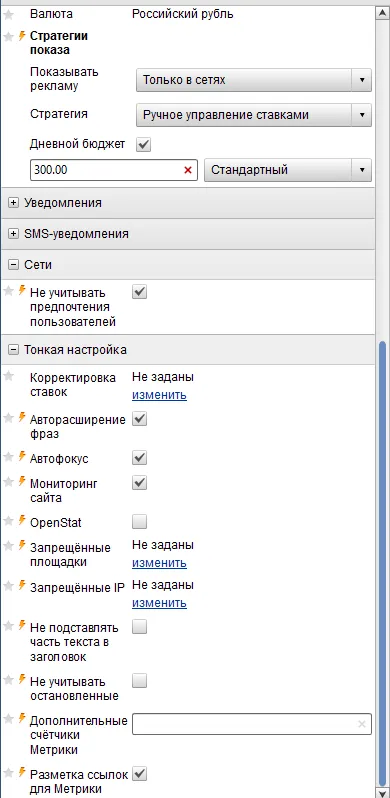
Task: Click the star icon beside Автофокус
Action: 8,457
